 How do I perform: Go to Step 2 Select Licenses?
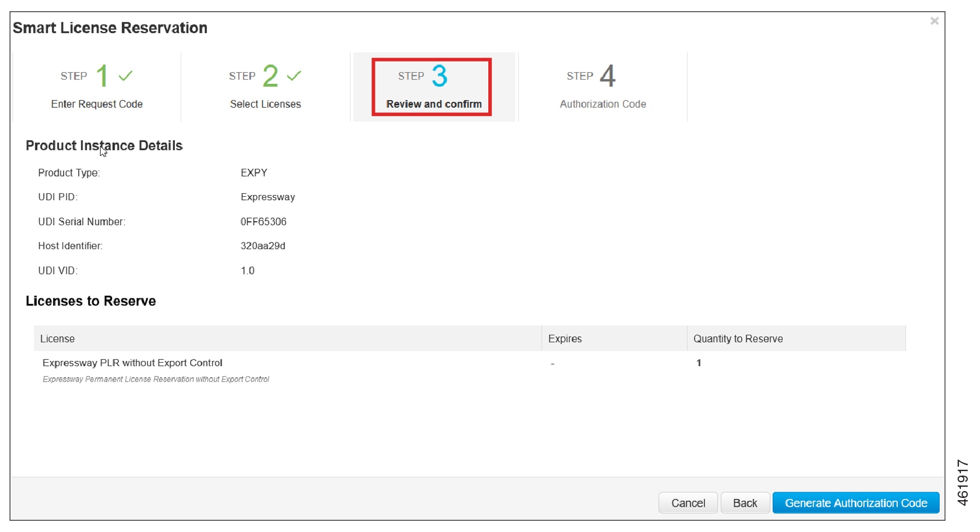pyautogui.click(x=265, y=87)
